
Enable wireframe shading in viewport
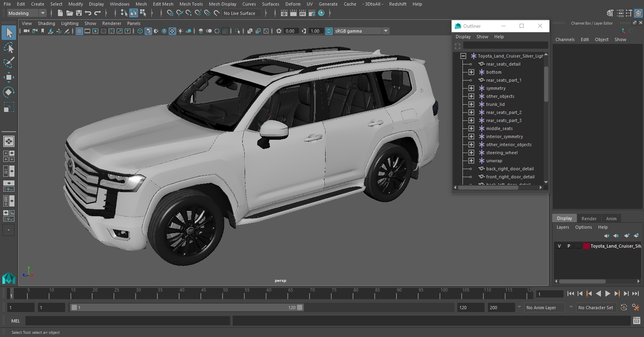tap(140, 31)
